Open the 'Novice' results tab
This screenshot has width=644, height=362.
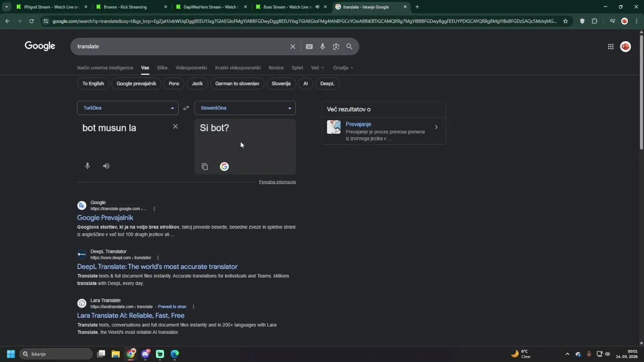276,68
